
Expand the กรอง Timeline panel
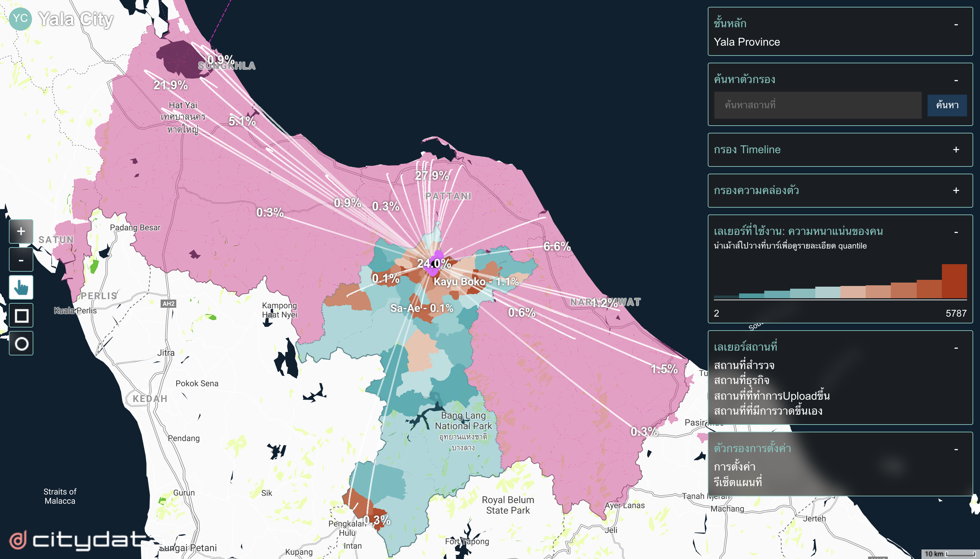pos(956,150)
